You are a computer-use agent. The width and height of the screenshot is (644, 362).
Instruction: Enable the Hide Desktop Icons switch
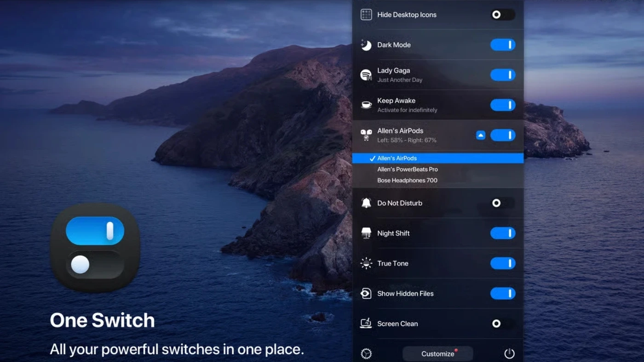pos(502,15)
